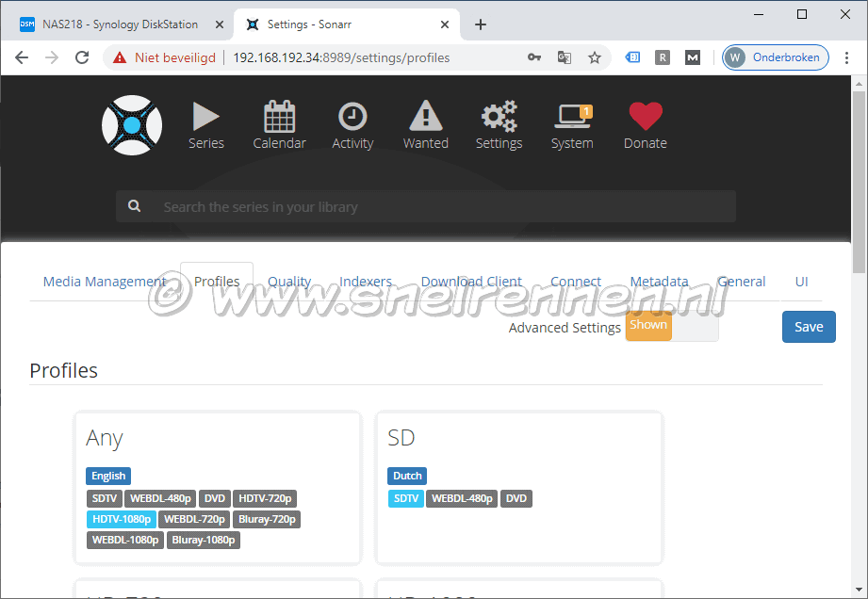This screenshot has height=599, width=868.
Task: Go back to the previous browser page
Action: click(22, 57)
